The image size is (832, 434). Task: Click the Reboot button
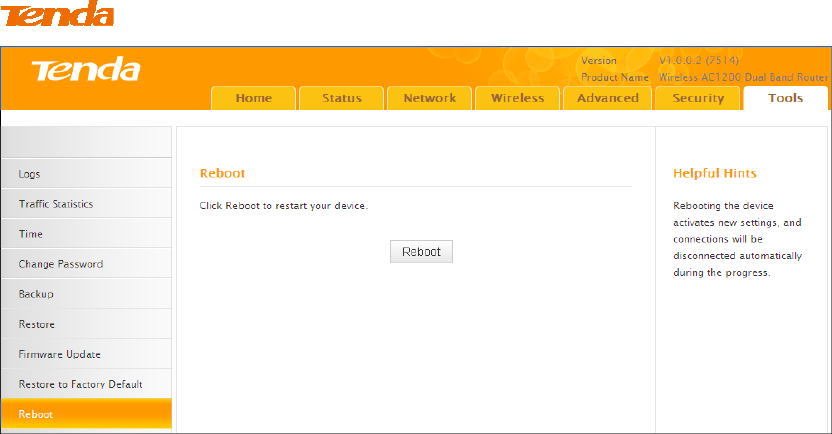tap(421, 251)
